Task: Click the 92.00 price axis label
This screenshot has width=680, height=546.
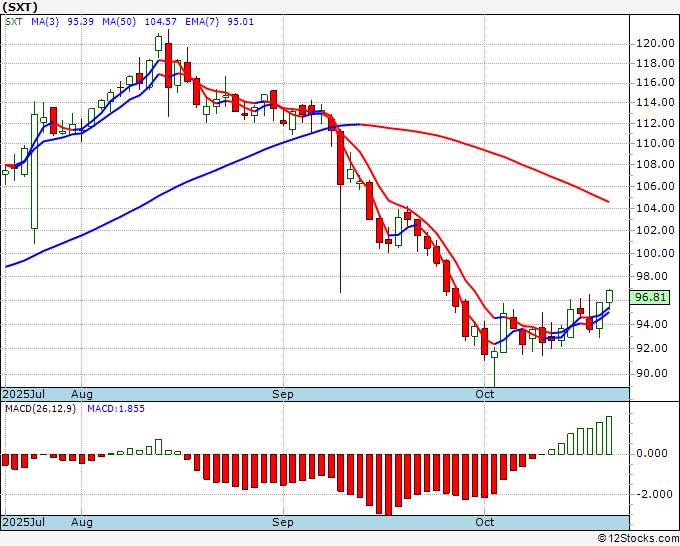Action: pos(652,348)
